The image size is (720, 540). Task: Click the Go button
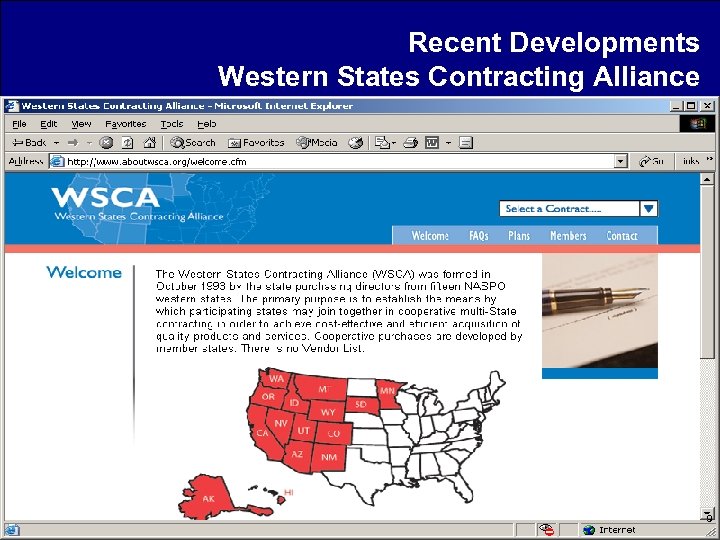651,161
